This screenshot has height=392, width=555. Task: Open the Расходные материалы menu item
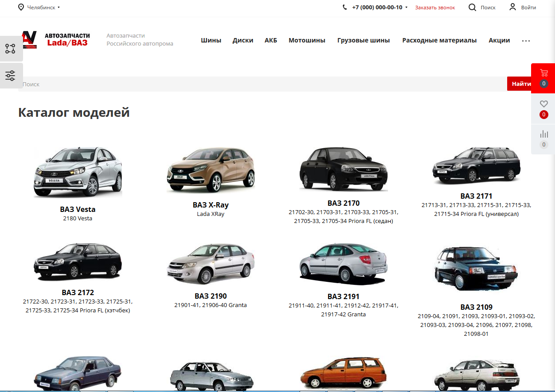click(439, 40)
